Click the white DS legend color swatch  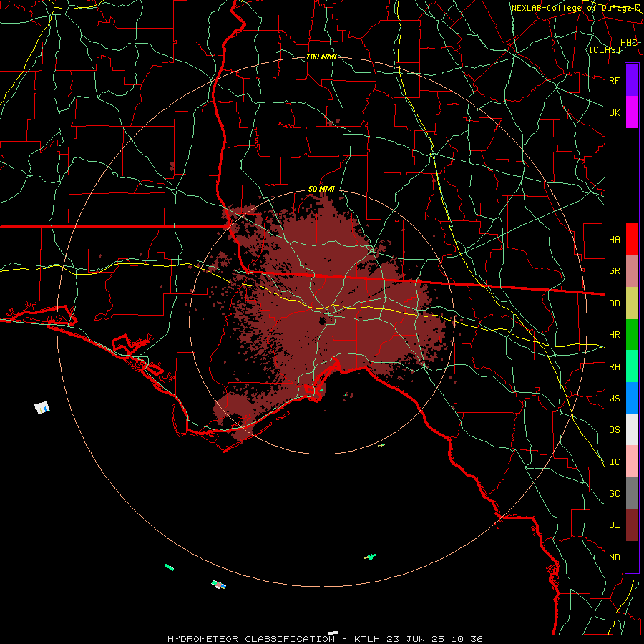point(632,429)
